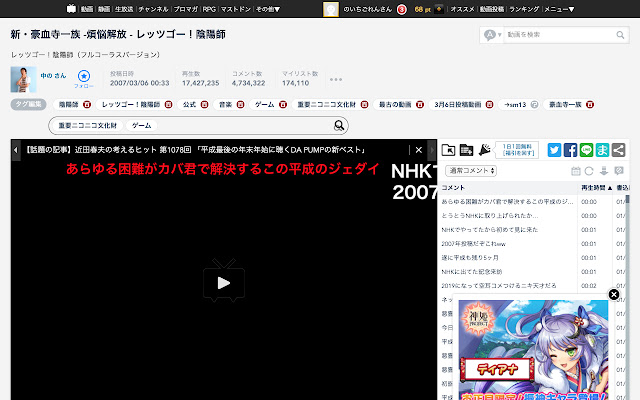640x400 pixels.
Task: Open 動画 in the top navigation
Action: click(x=87, y=9)
